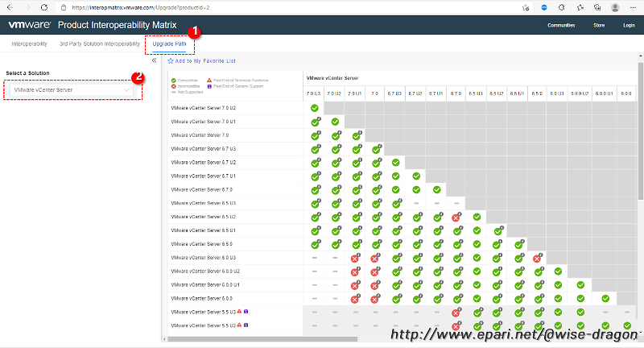Click the VMware vCenter Server 6.5 U3 row label
The height and width of the screenshot is (348, 644).
(204, 203)
